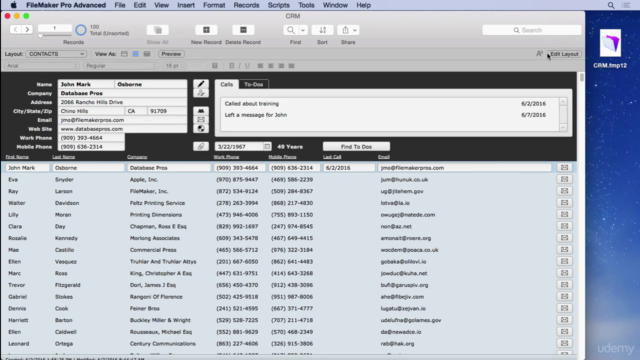Go to previous record arrow

coord(16,29)
